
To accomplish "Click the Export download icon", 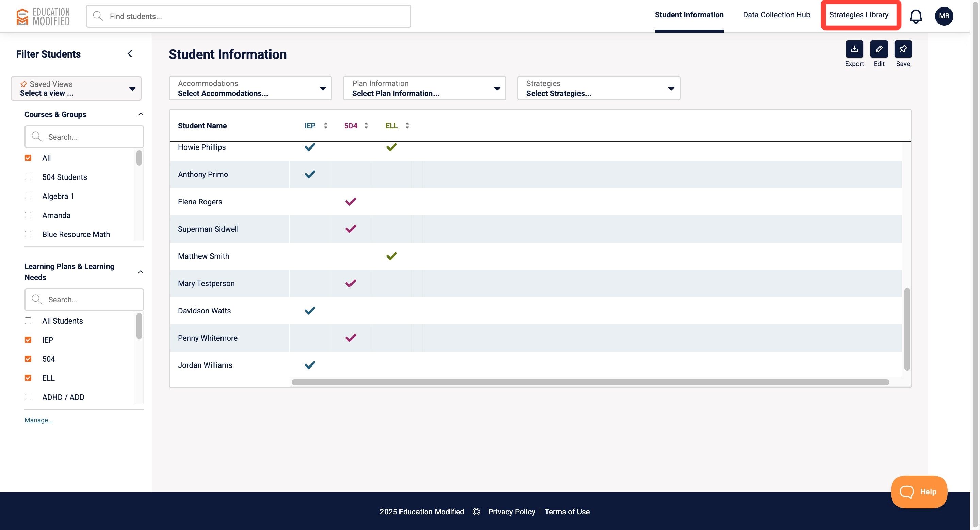I will (854, 49).
